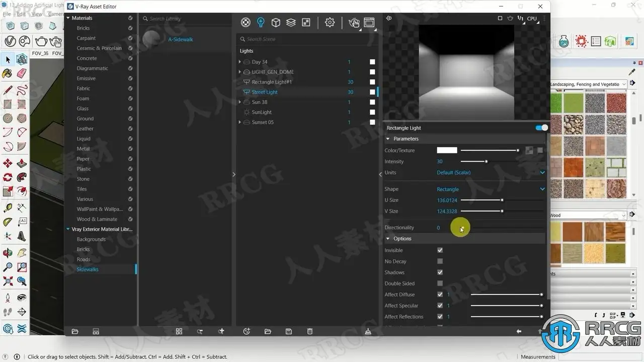Choose the Tape Measure tool
Viewport: 644px width, 362px height.
pyautogui.click(x=8, y=208)
